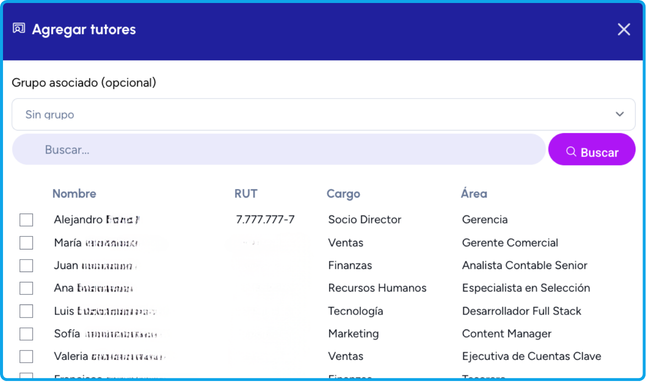The height and width of the screenshot is (382, 646).
Task: Click the Ventas cell in María's row
Action: [345, 243]
